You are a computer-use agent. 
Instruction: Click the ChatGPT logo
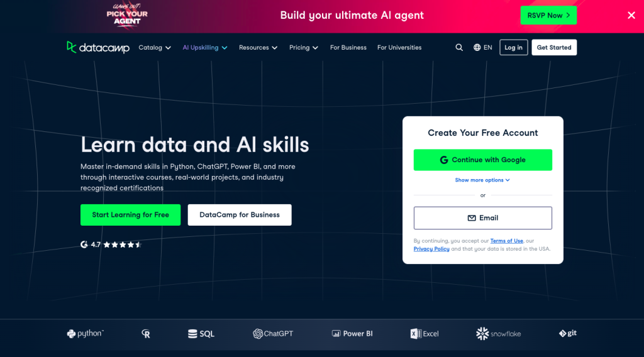(273, 334)
